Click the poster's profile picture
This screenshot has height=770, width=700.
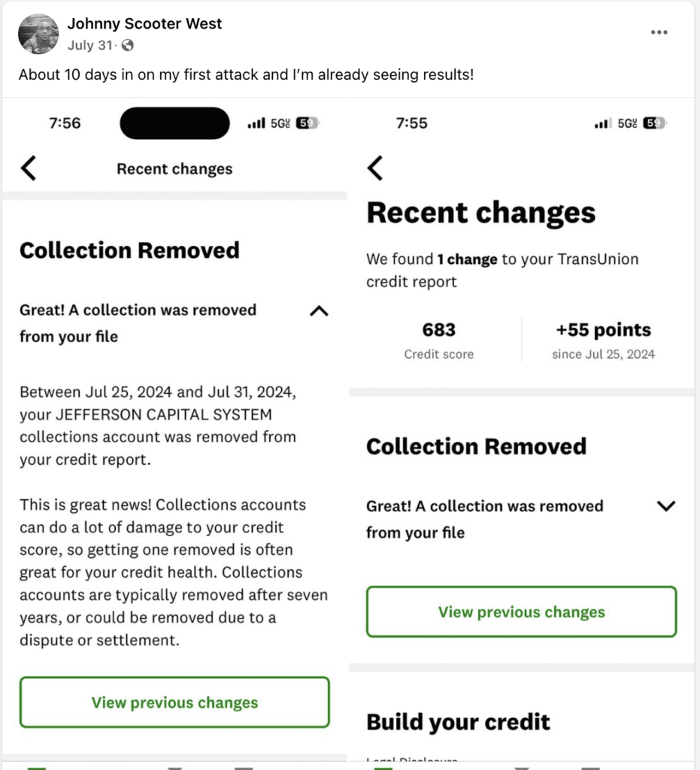[x=38, y=34]
